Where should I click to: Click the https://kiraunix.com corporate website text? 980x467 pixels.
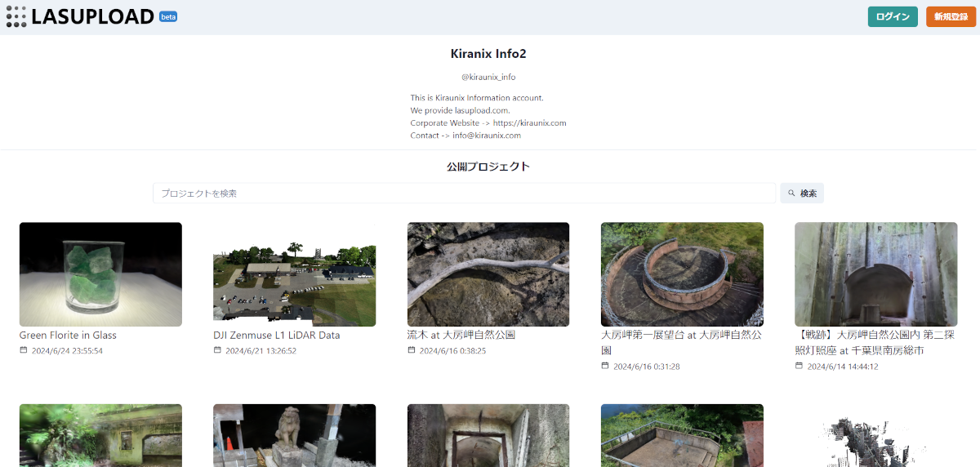(x=529, y=123)
